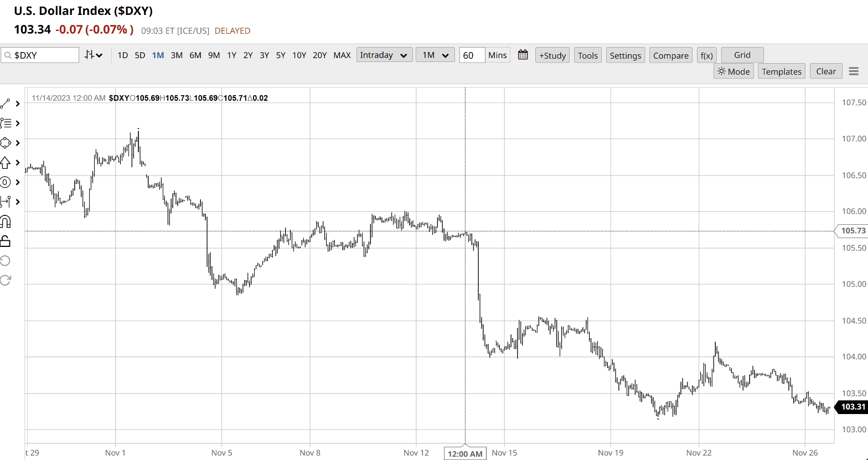The height and width of the screenshot is (460, 868).
Task: Click the undo arrow icon
Action: coord(6,261)
